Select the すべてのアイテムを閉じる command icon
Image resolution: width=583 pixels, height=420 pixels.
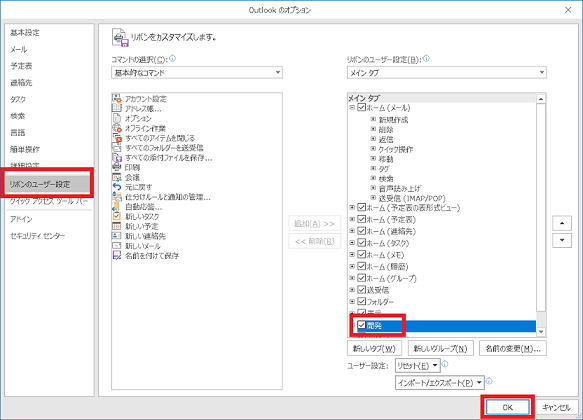(x=117, y=138)
